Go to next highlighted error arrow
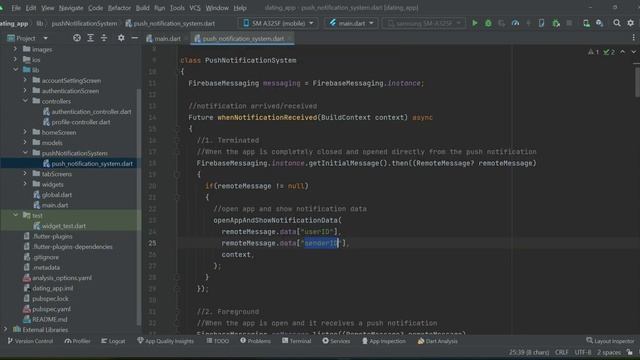The height and width of the screenshot is (360, 640). pos(633,52)
